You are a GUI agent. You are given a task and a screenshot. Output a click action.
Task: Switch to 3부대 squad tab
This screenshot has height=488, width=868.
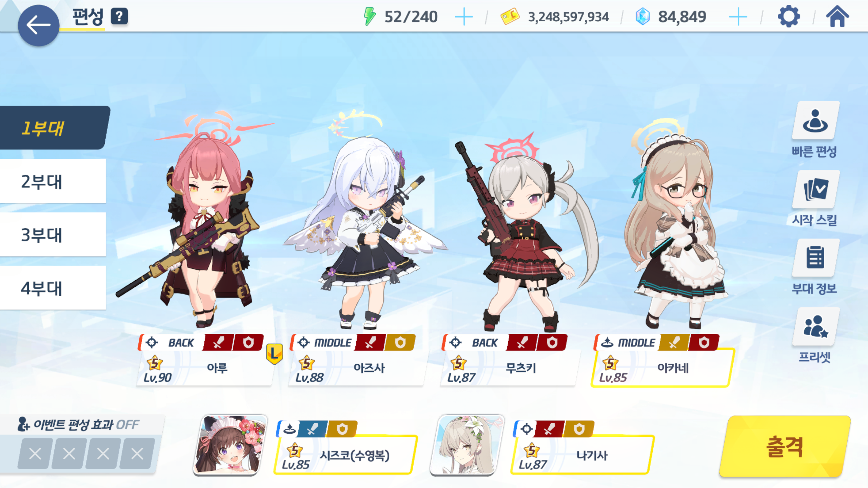53,235
